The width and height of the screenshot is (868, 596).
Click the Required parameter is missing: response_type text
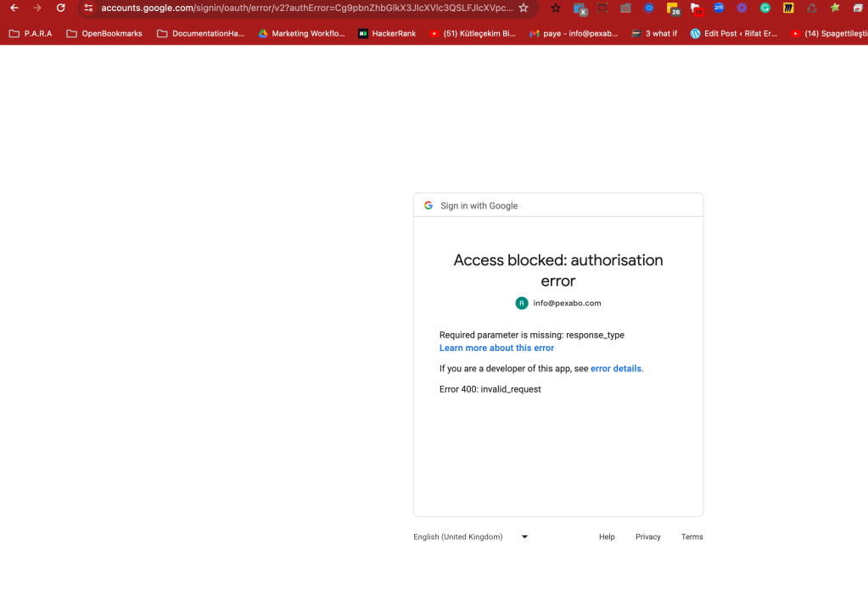point(532,335)
